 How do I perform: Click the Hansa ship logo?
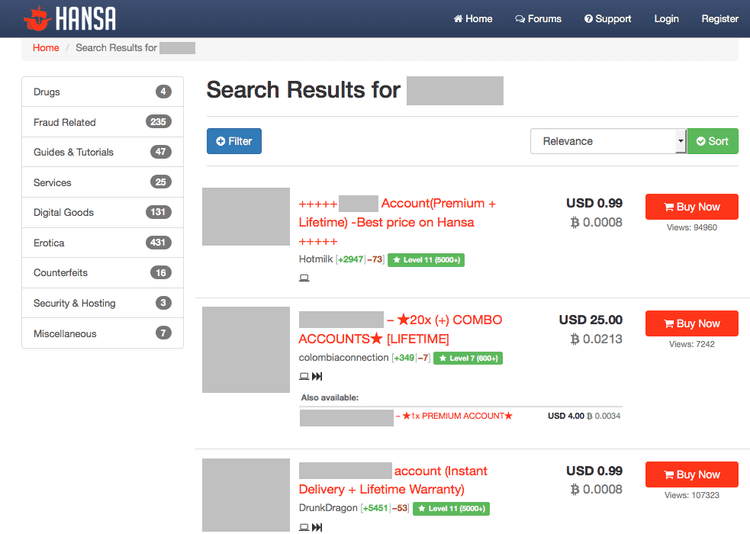tap(37, 18)
